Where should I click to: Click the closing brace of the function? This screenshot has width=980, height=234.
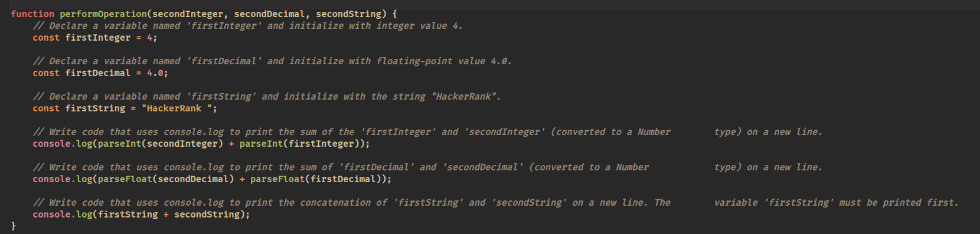tap(14, 226)
